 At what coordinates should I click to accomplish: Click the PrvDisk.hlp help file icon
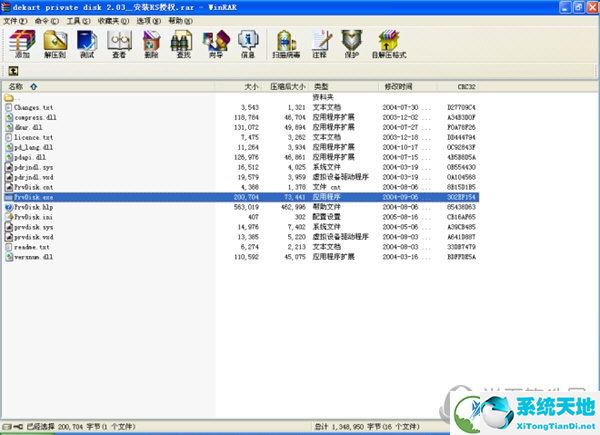9,207
